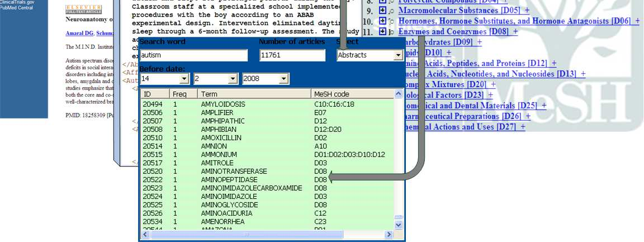Click the small icon beside Enzymes and Coenzymes
644x242 pixels.
point(392,32)
